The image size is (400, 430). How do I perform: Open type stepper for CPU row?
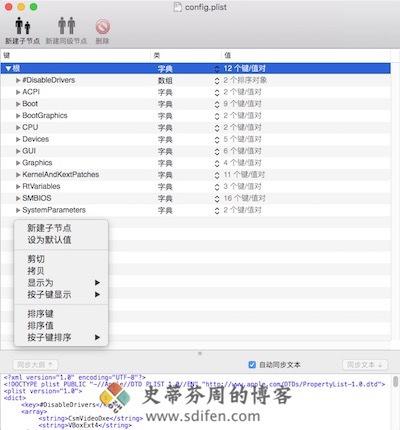217,128
